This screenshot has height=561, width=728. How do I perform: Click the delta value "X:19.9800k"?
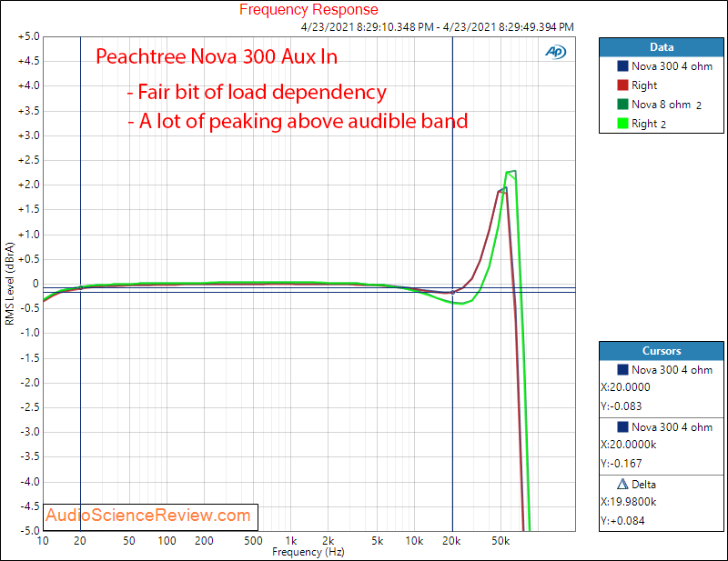pyautogui.click(x=628, y=502)
